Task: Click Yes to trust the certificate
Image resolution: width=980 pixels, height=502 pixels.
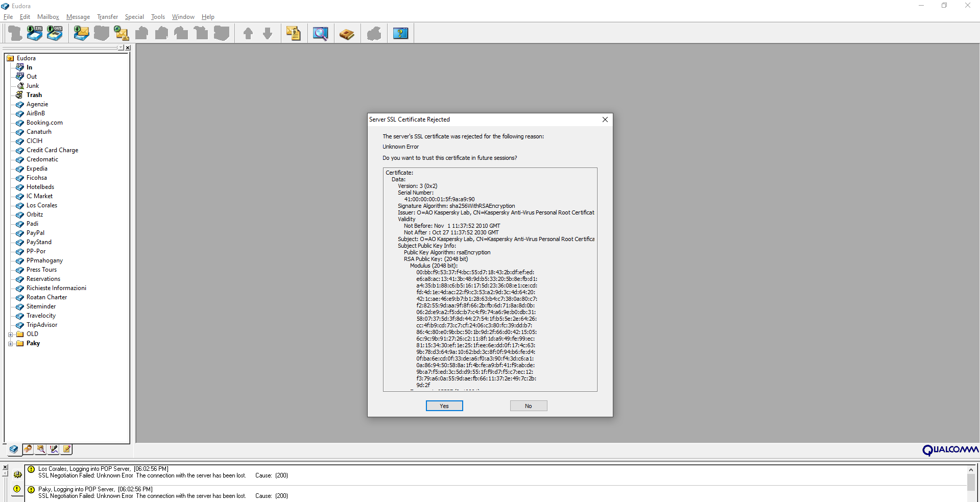Action: (x=444, y=406)
